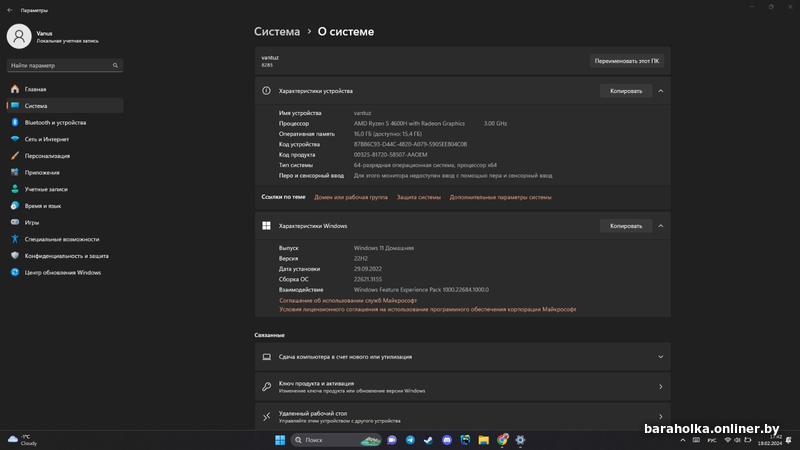Screen dimensions: 800x450
Task: Click Settings gear in the taskbar
Action: pyautogui.click(x=520, y=440)
